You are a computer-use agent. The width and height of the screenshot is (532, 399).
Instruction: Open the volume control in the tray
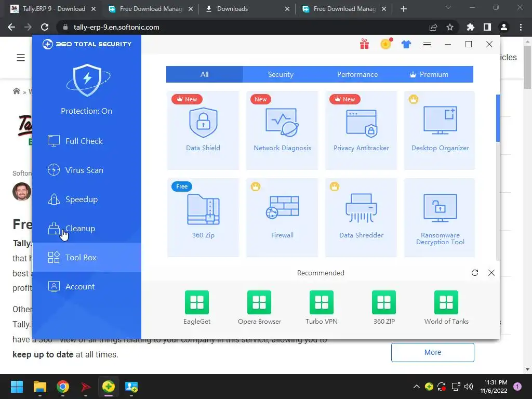coord(468,387)
